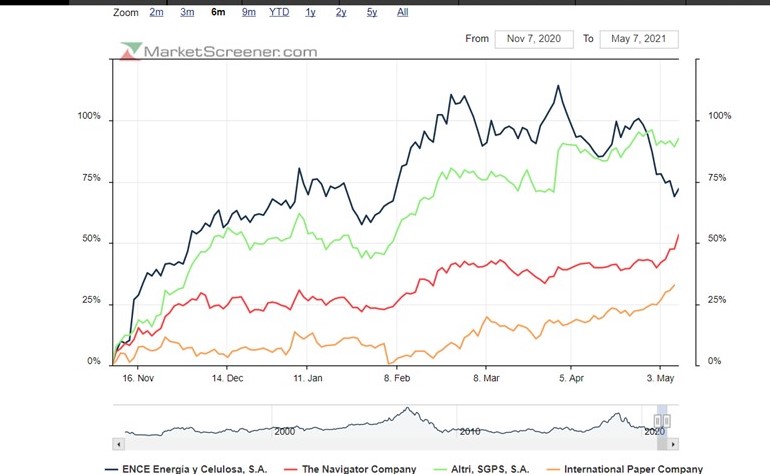This screenshot has height=474, width=770.
Task: Click the navigator right scroll arrow
Action: tap(673, 444)
